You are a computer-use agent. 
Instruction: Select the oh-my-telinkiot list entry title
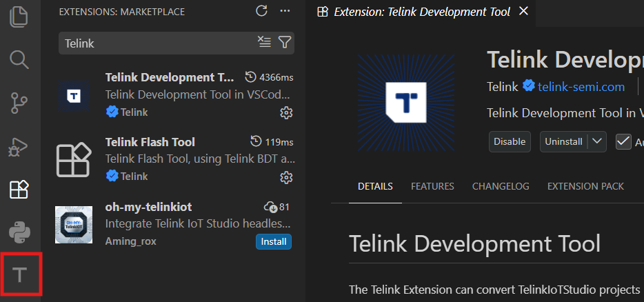(148, 207)
